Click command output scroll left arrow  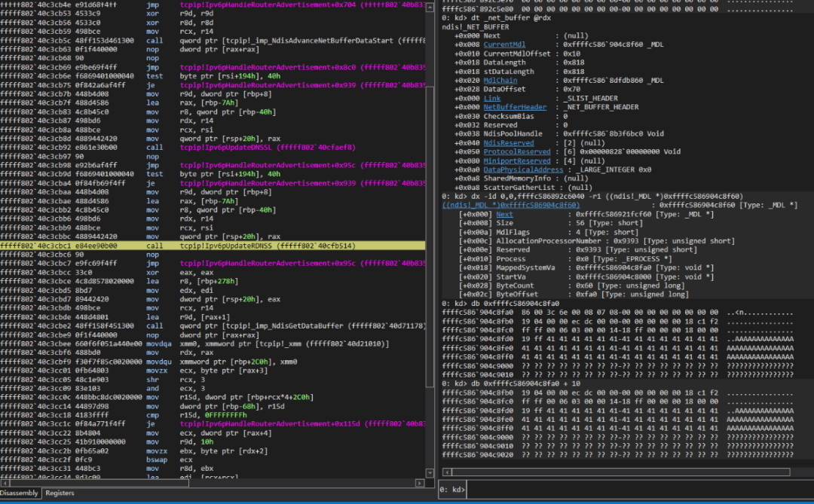(447, 472)
